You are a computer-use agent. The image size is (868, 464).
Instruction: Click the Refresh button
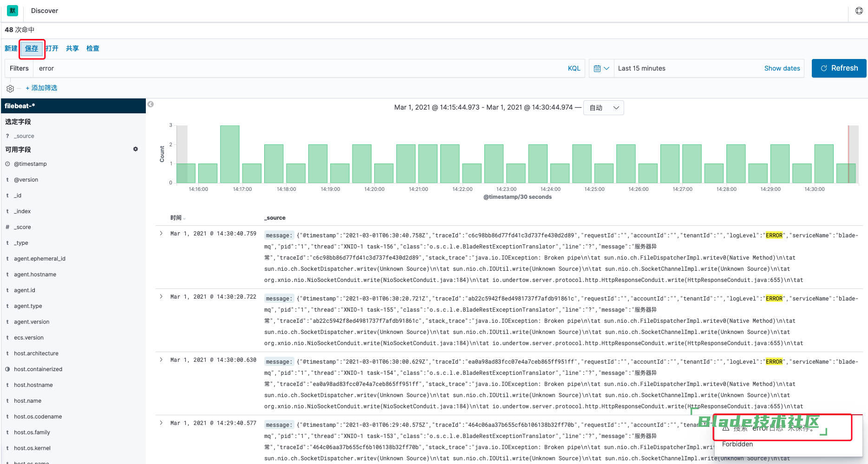pyautogui.click(x=839, y=68)
